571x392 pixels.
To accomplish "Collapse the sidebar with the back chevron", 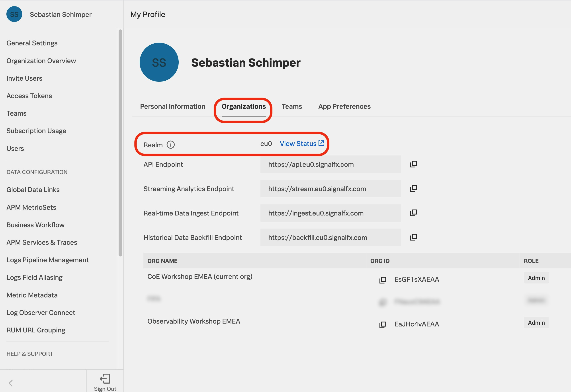I will (x=11, y=383).
